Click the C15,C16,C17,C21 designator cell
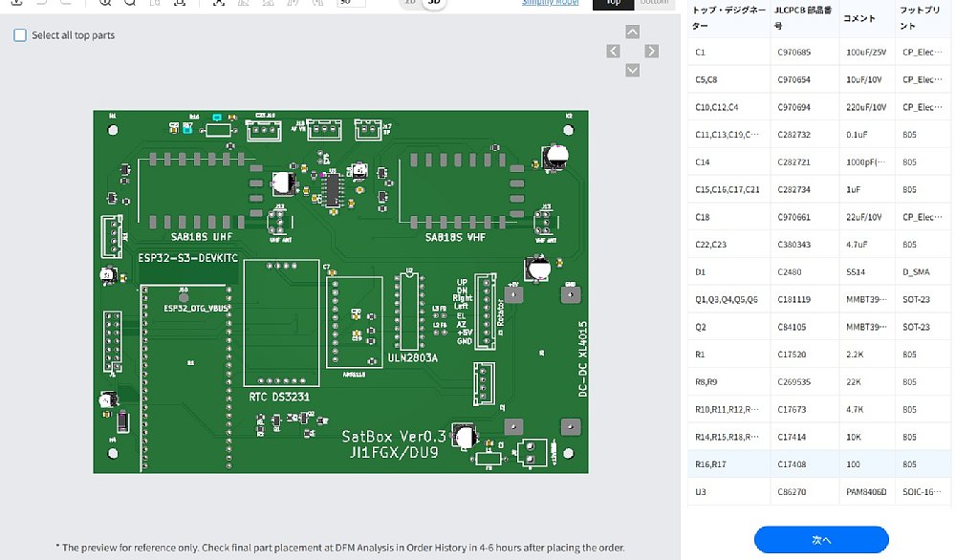This screenshot has height=560, width=956. pyautogui.click(x=728, y=189)
